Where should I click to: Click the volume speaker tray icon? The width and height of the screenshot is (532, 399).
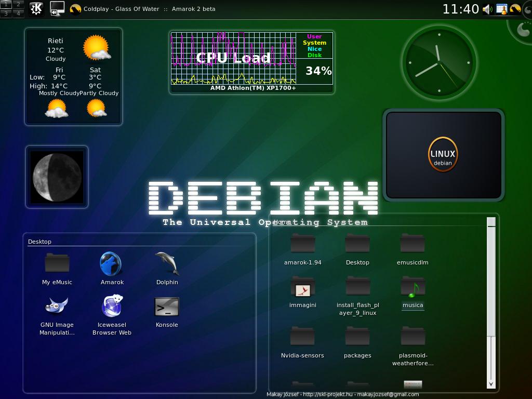point(487,9)
